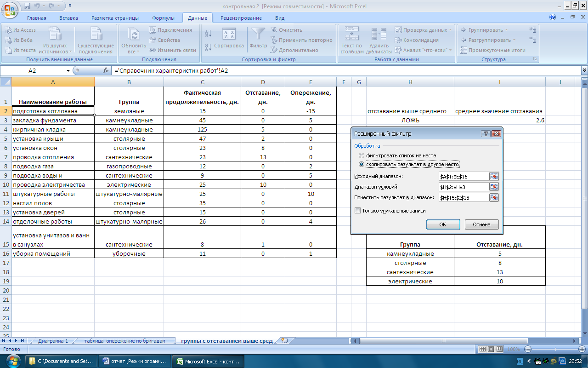The height and width of the screenshot is (368, 588).
Task: Click the Refresh All icon
Action: [134, 35]
